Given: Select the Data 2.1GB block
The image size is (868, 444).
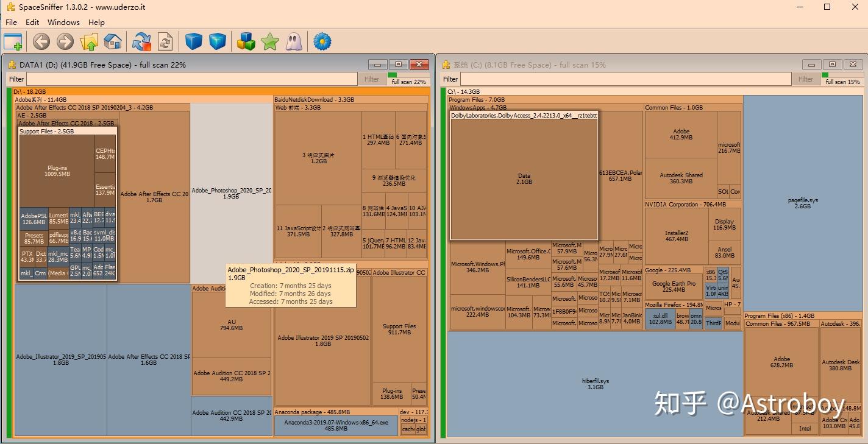Looking at the screenshot, I should 524,178.
